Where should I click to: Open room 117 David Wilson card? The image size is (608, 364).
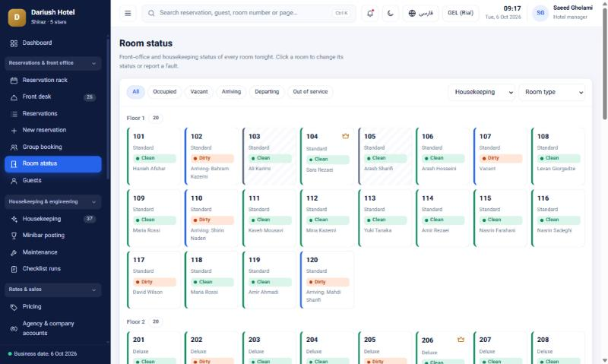154,280
